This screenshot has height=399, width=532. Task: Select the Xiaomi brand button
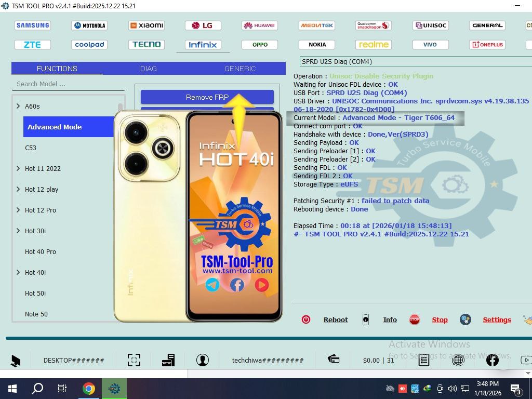147,25
